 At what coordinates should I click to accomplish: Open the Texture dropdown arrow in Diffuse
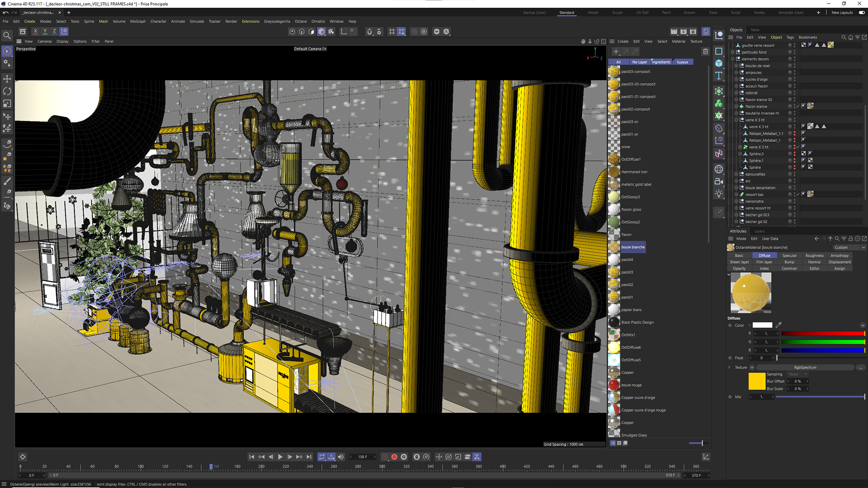(752, 367)
